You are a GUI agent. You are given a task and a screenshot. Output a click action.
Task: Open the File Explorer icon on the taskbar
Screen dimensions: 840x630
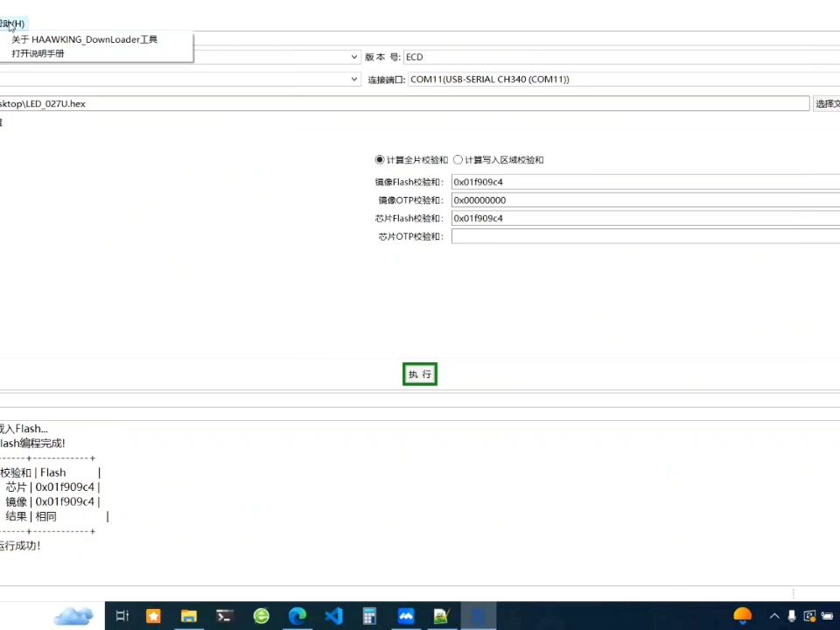[x=188, y=616]
